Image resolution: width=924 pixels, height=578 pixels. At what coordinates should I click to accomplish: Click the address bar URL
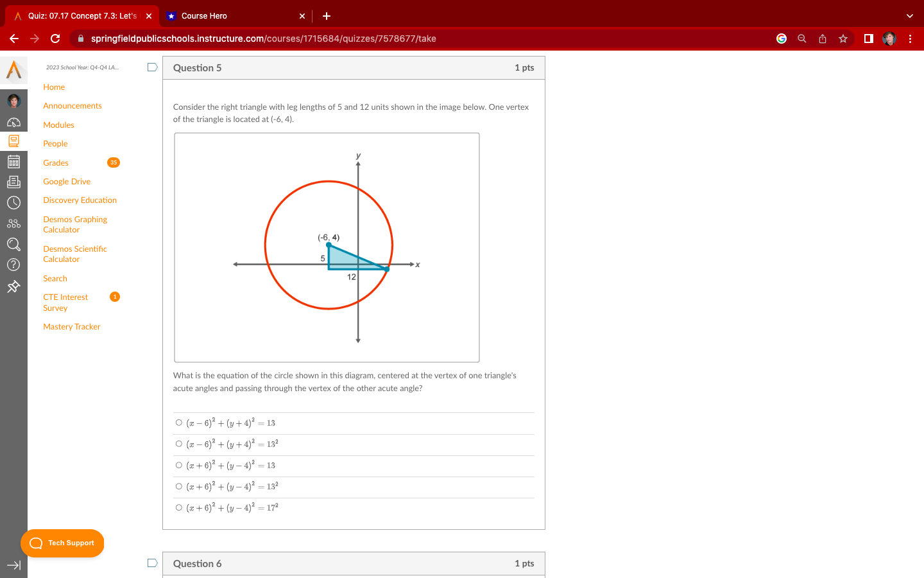click(264, 39)
